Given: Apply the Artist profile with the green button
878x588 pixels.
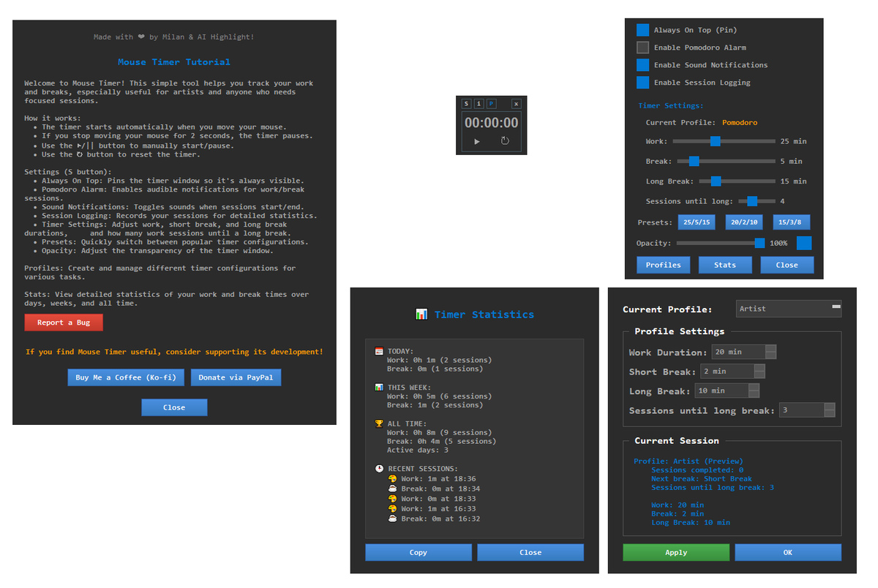Looking at the screenshot, I should [x=676, y=552].
